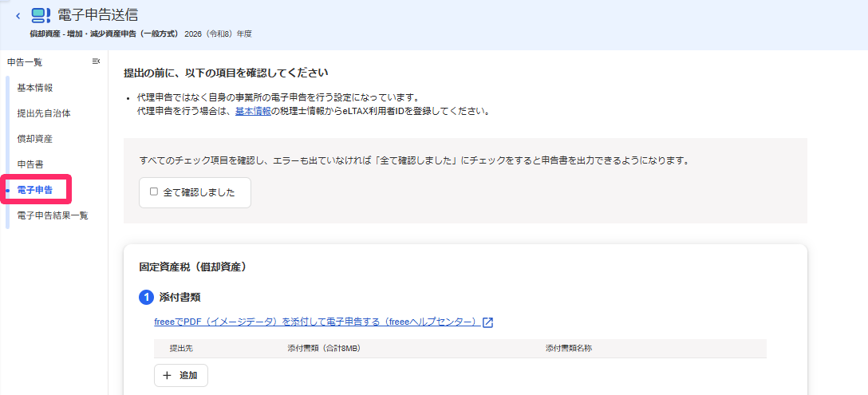Click the 添付書類 step heading

click(180, 298)
